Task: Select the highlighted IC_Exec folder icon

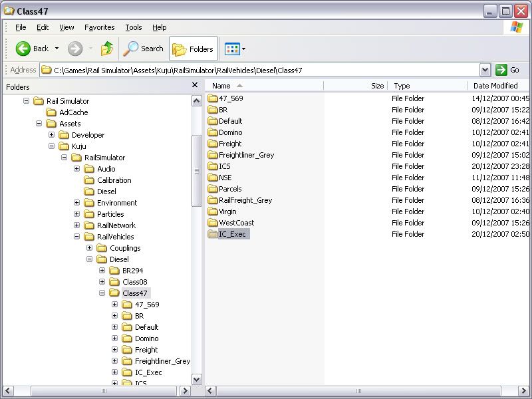Action: click(213, 234)
